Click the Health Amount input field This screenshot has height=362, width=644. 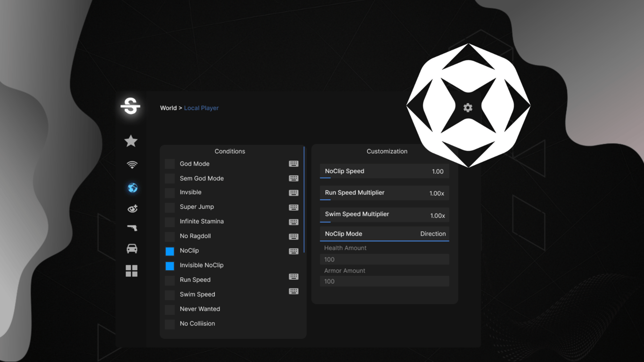click(x=384, y=259)
